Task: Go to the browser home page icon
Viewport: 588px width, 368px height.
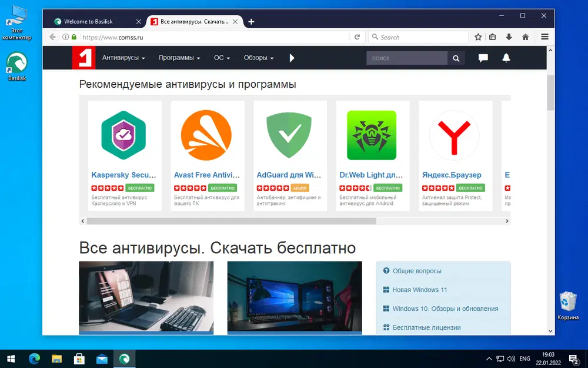Action: point(525,37)
